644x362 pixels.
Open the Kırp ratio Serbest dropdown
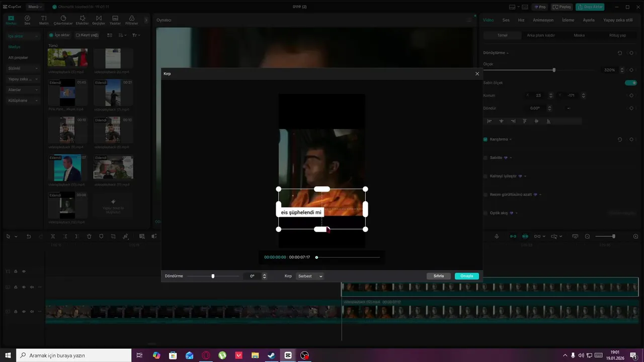pyautogui.click(x=310, y=276)
